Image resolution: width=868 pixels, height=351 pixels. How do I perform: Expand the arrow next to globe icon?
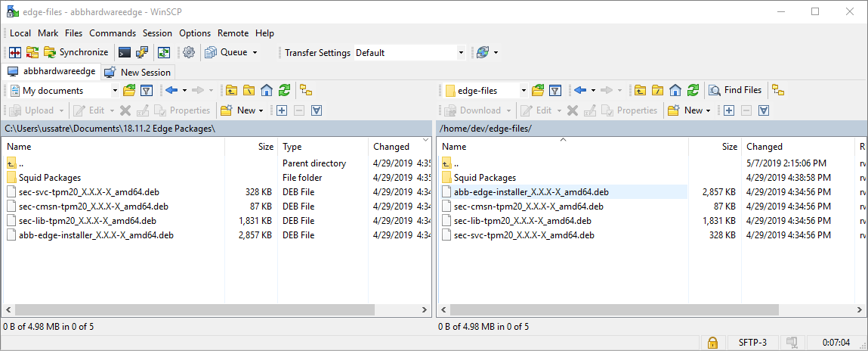click(x=496, y=52)
